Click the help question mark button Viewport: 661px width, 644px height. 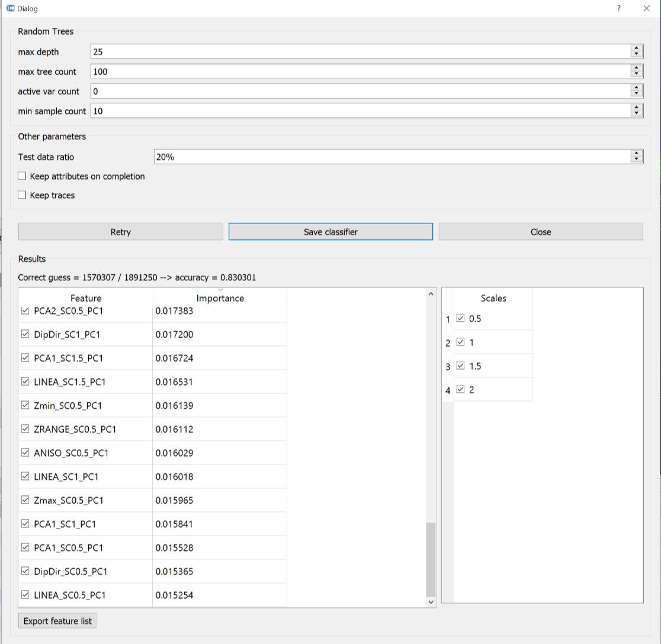pos(618,9)
